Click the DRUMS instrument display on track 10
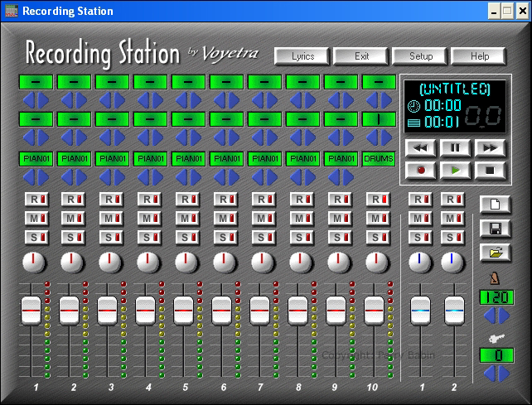Viewport: 532px width, 405px height. pos(379,159)
